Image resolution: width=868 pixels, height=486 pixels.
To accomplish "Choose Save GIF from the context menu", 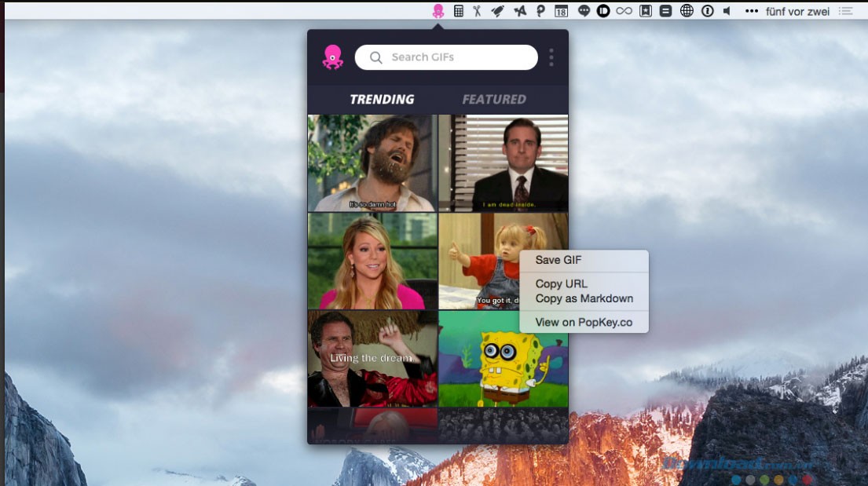I will tap(559, 260).
